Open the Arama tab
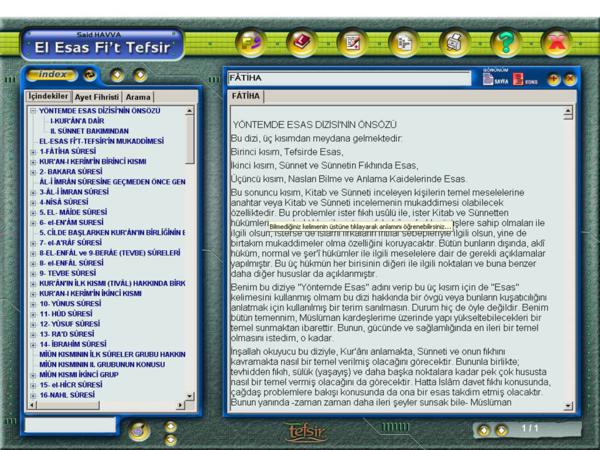This screenshot has height=450, width=600. (138, 97)
